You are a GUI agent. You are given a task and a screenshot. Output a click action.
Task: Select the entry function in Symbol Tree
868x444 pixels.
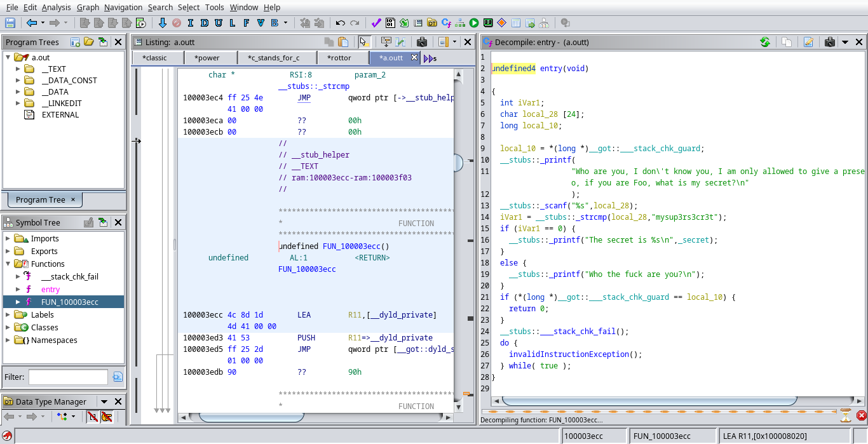(x=50, y=289)
